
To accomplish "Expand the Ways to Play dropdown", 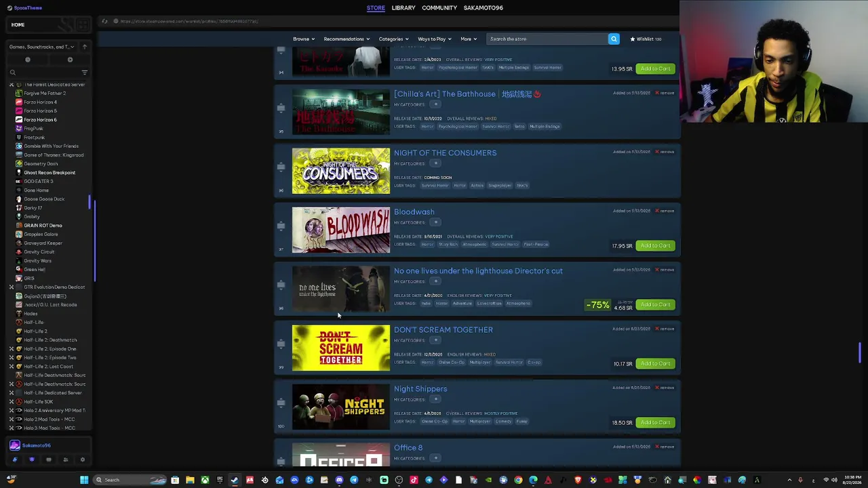I will tap(434, 39).
